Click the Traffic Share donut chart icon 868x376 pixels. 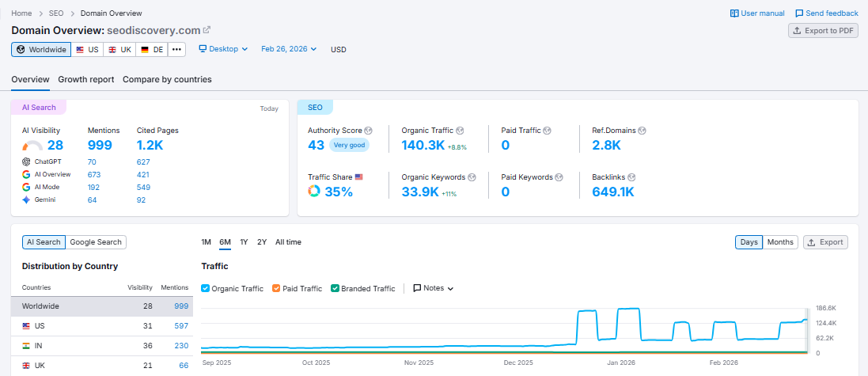[314, 192]
